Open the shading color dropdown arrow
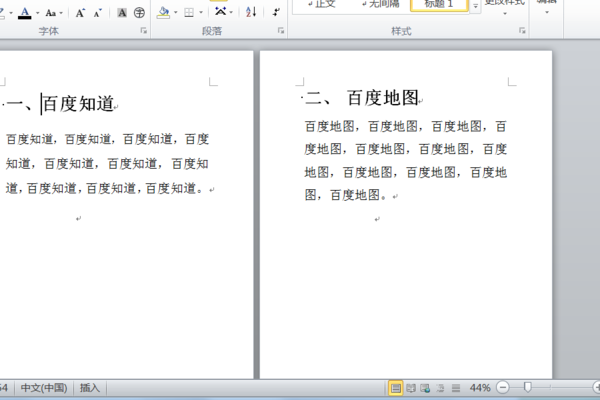The height and width of the screenshot is (400, 600). (x=176, y=13)
